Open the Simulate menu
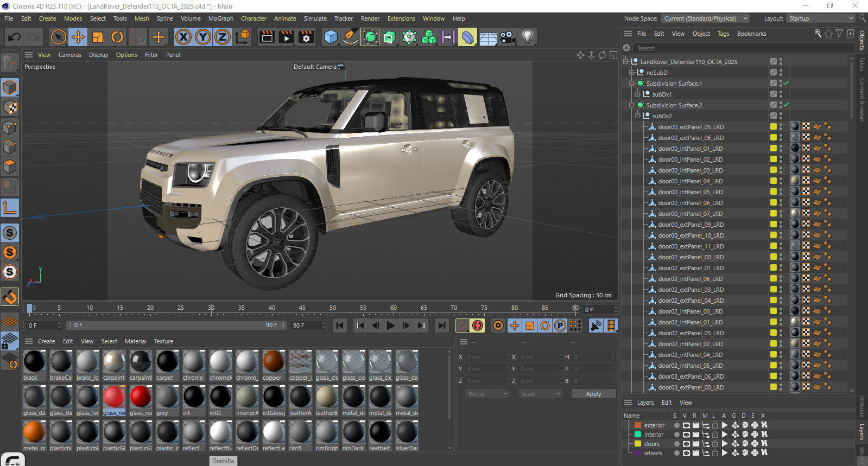 click(315, 18)
